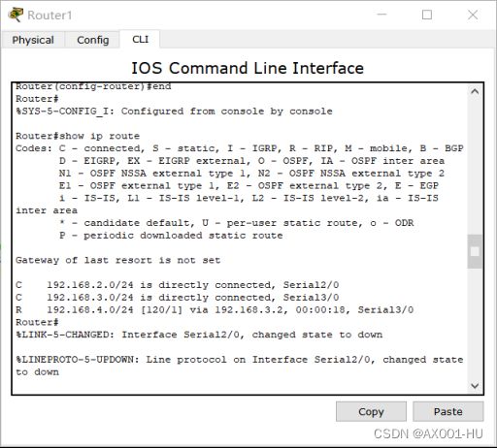Click the 'N1 - OSPF NSSA external' line
Viewport: 497px width, 448px height.
pyautogui.click(x=251, y=174)
